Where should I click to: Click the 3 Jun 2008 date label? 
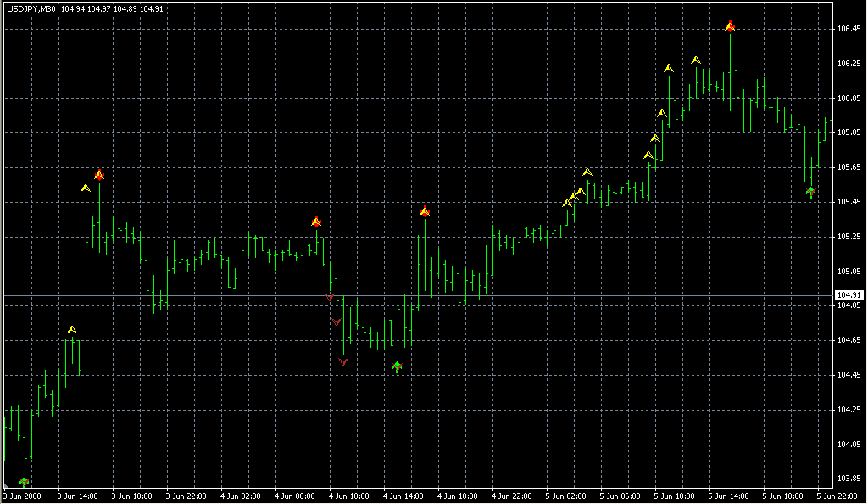click(x=23, y=496)
